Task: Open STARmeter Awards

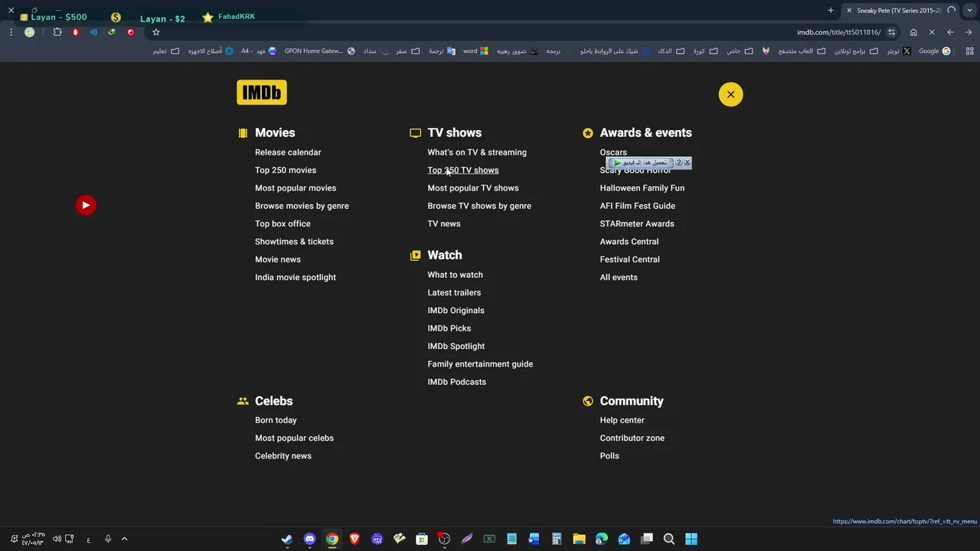Action: coord(637,223)
